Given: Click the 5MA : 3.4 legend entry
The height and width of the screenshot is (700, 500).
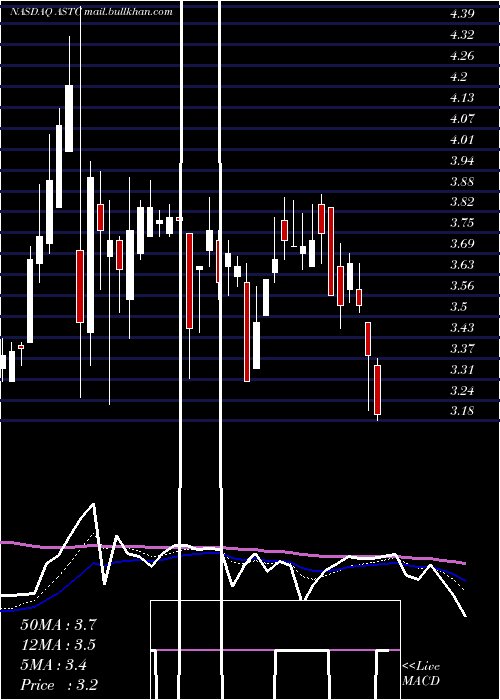Looking at the screenshot, I should 54,665.
